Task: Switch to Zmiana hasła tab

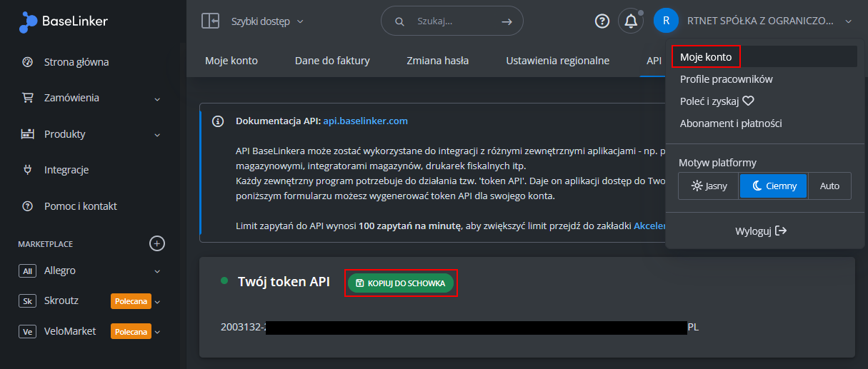Action: click(437, 61)
